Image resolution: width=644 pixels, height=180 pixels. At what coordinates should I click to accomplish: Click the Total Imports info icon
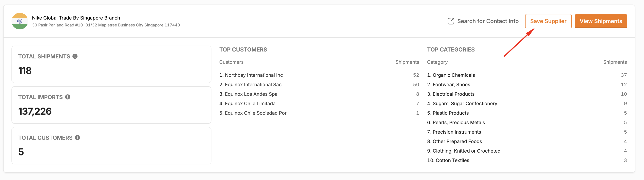point(68,97)
